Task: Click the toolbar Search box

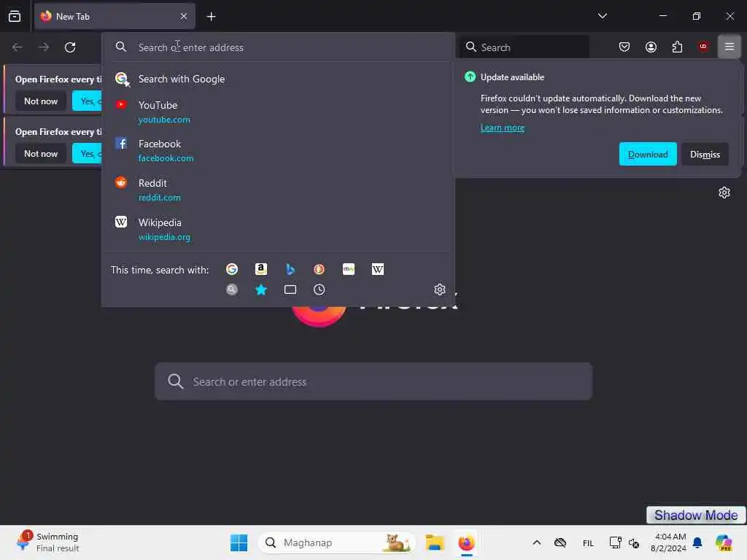Action: tap(525, 47)
